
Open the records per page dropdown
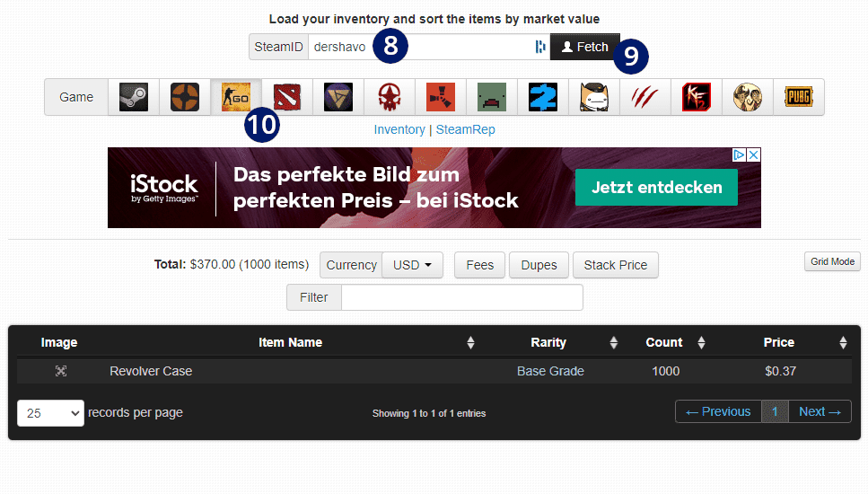point(50,413)
